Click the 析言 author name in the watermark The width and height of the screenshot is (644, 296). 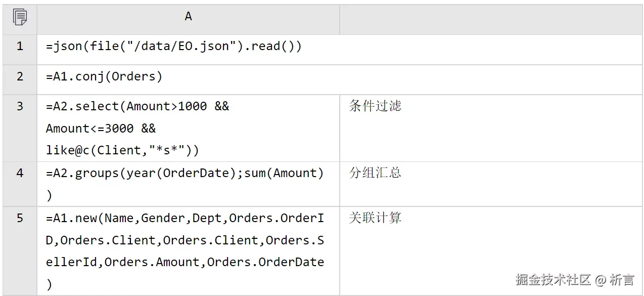click(x=622, y=279)
